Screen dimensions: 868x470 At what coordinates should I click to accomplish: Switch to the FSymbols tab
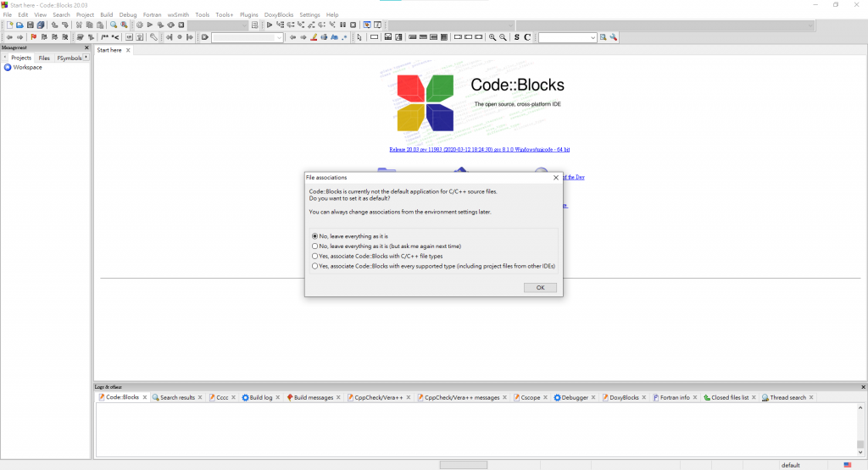tap(70, 58)
